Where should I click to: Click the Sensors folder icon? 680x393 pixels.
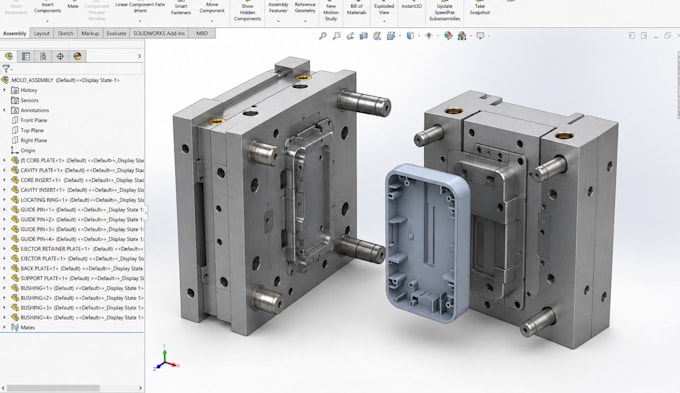point(15,100)
